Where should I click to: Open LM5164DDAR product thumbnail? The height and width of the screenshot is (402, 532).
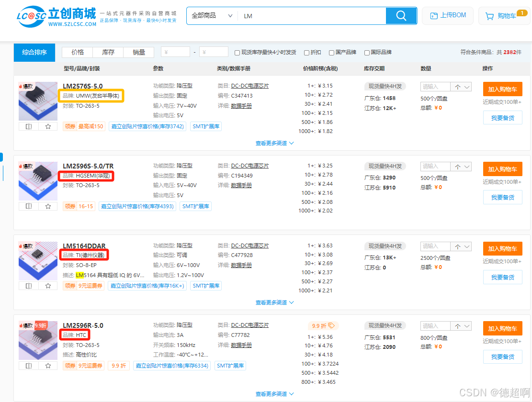[x=38, y=261]
